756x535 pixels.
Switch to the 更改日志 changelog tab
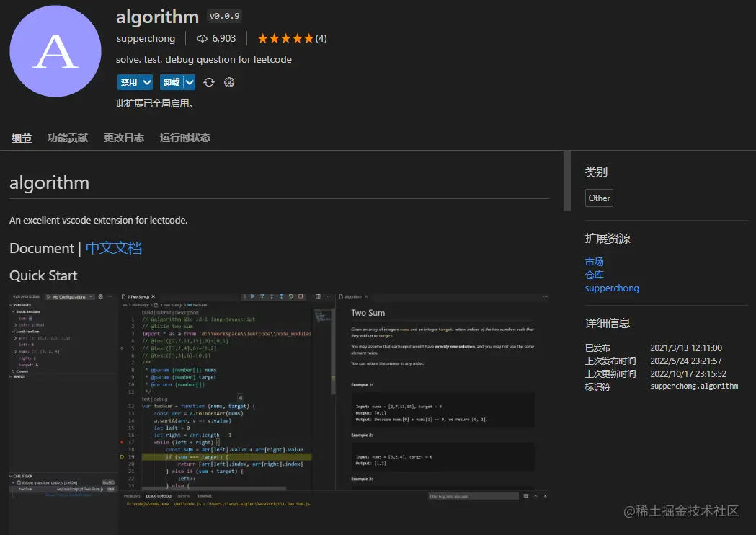click(124, 138)
